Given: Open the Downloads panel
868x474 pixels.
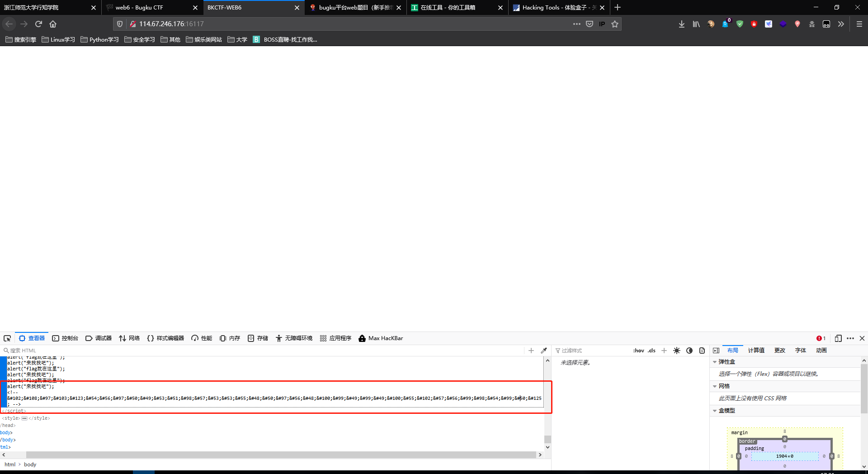Looking at the screenshot, I should click(682, 24).
